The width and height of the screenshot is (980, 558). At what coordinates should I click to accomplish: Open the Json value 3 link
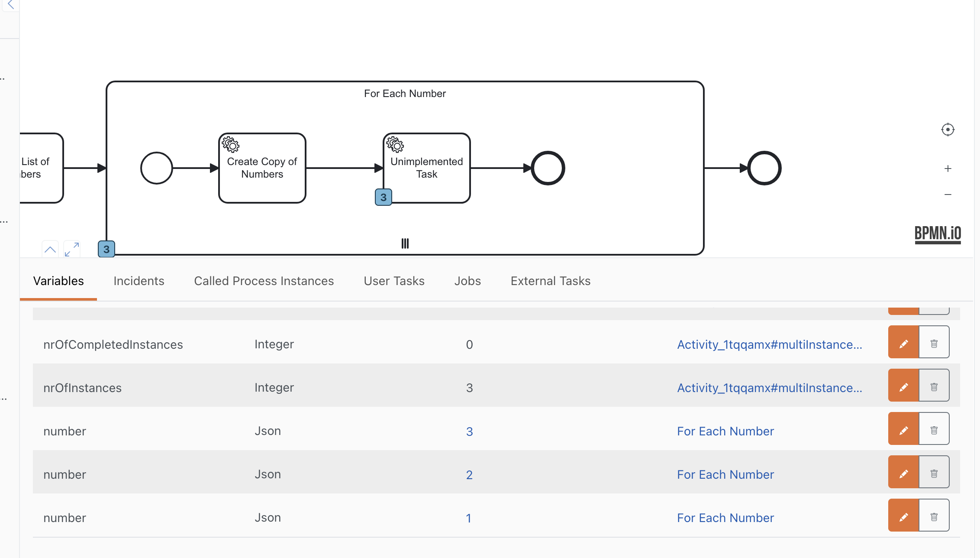coord(469,431)
